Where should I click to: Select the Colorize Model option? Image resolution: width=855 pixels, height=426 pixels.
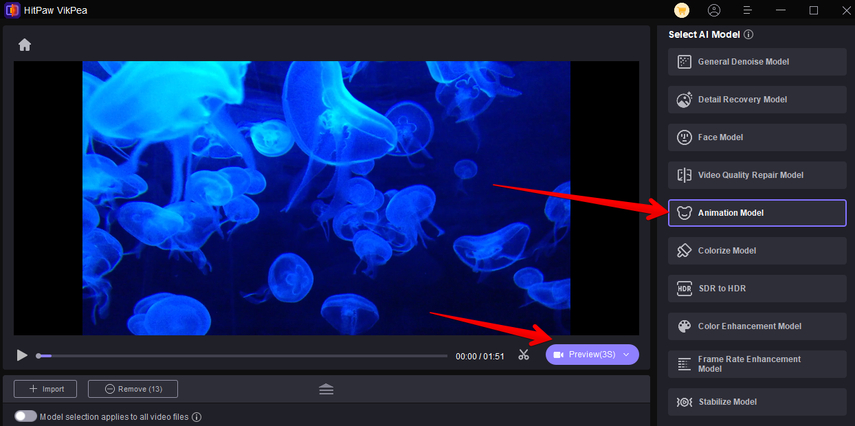tap(757, 251)
